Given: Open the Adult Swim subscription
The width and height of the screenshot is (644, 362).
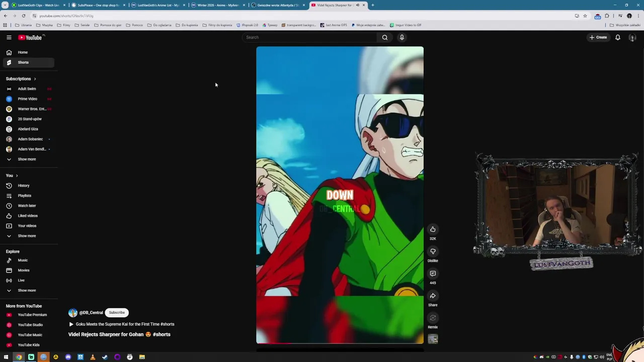Looking at the screenshot, I should (x=29, y=89).
